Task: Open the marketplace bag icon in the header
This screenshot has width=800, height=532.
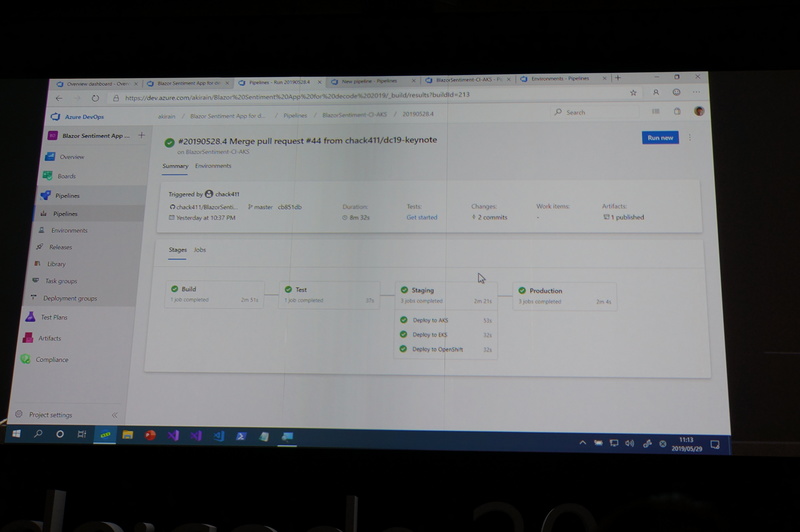Action: [677, 111]
